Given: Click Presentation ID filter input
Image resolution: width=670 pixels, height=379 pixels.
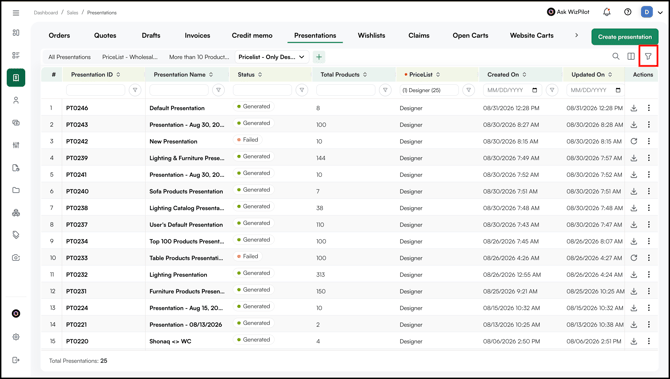Looking at the screenshot, I should click(96, 90).
